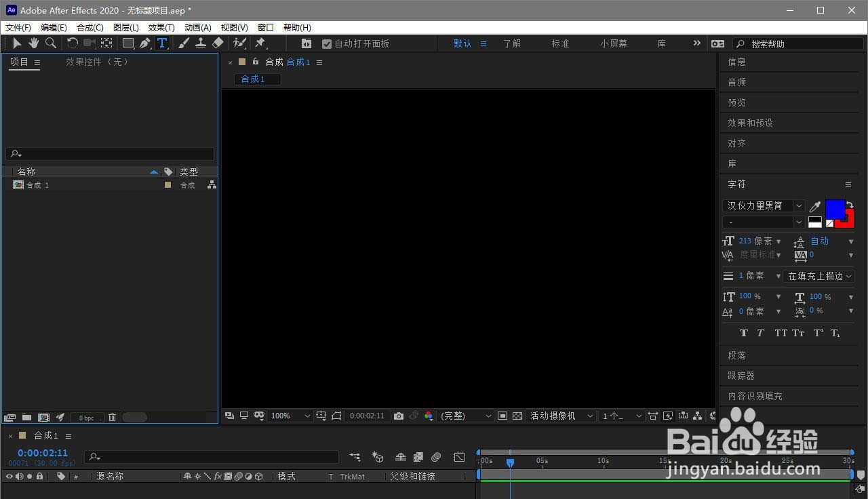Delete selected project item trash icon
The width and height of the screenshot is (868, 499).
113,418
